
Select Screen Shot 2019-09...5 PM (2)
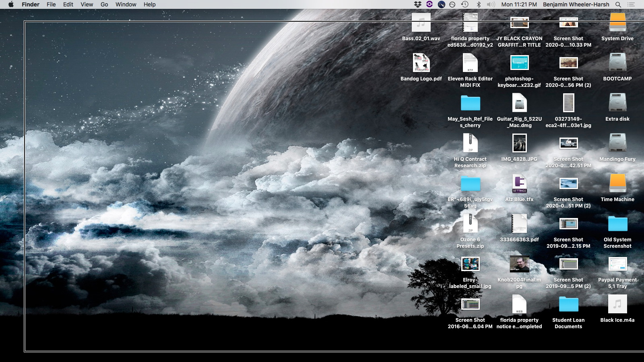tap(568, 264)
